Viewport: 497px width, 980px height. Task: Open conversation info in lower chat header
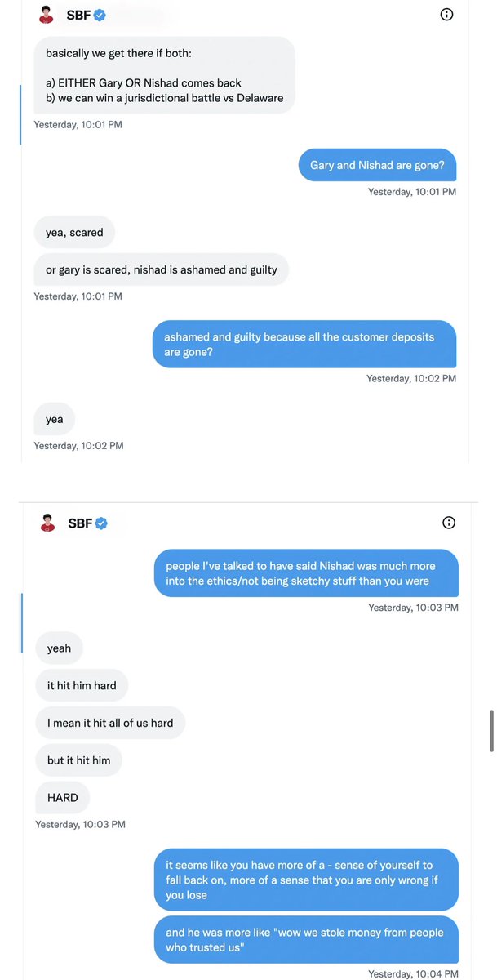tap(448, 523)
